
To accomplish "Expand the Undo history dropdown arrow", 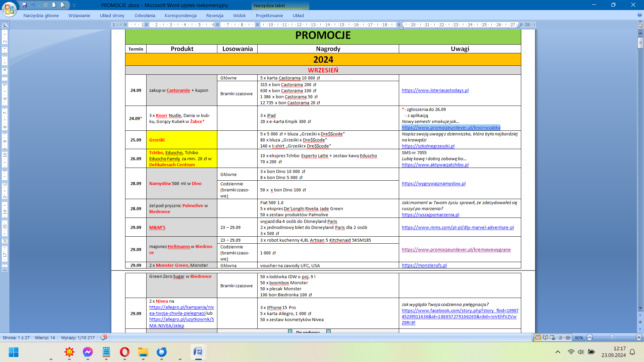I will coord(39,5).
